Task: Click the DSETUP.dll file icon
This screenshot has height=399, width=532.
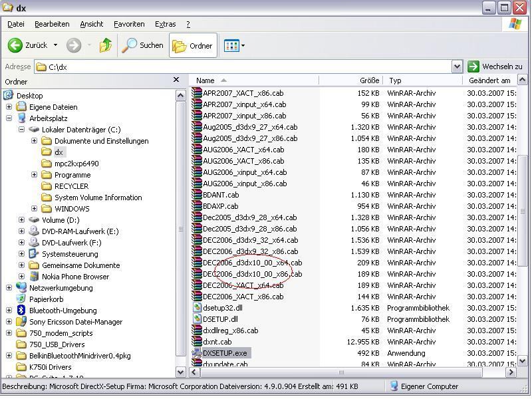Action: click(197, 319)
